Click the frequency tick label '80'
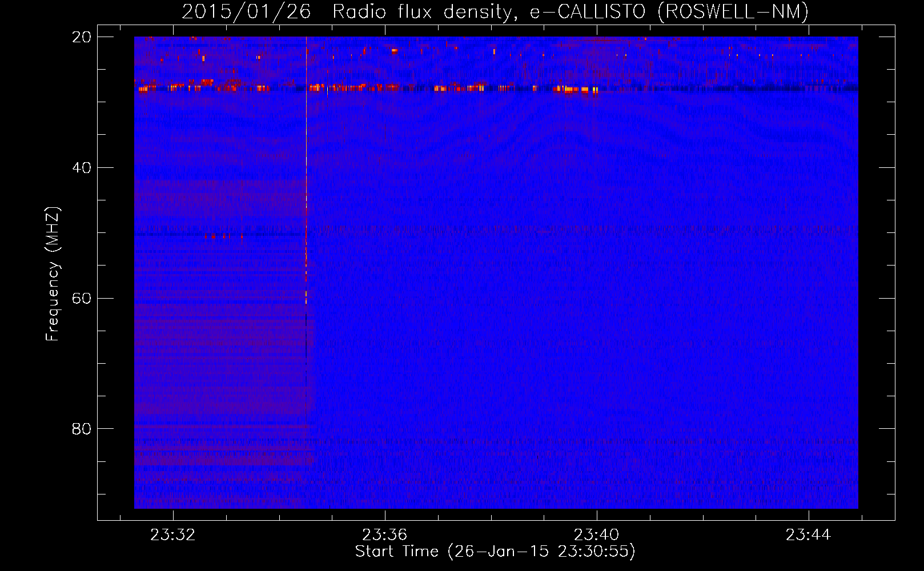 [x=82, y=429]
